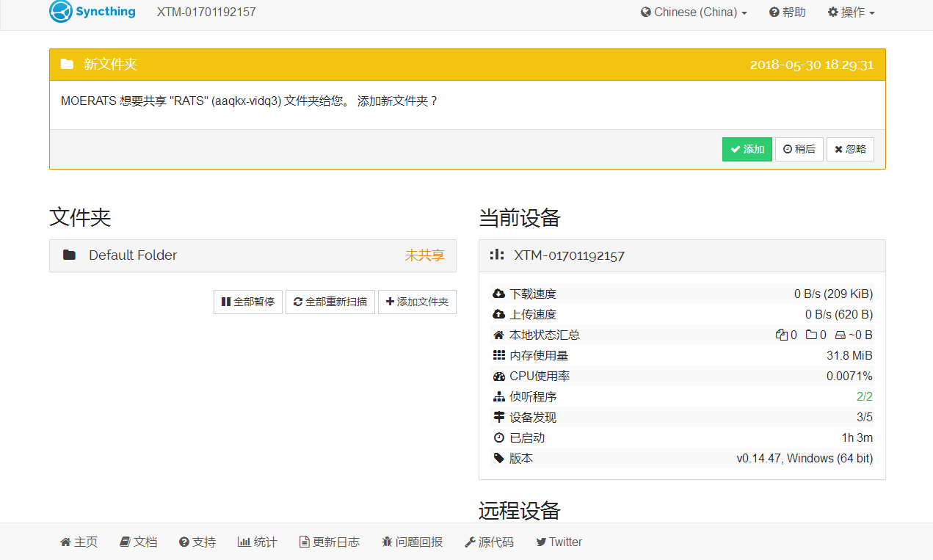
Task: Click the 添加文件夹 add folder button
Action: (x=417, y=302)
